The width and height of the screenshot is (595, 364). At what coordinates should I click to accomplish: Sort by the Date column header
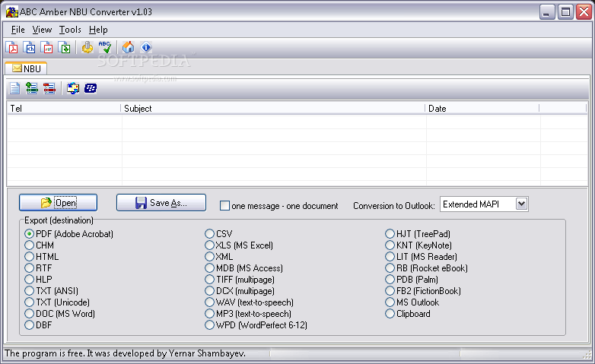click(x=482, y=109)
